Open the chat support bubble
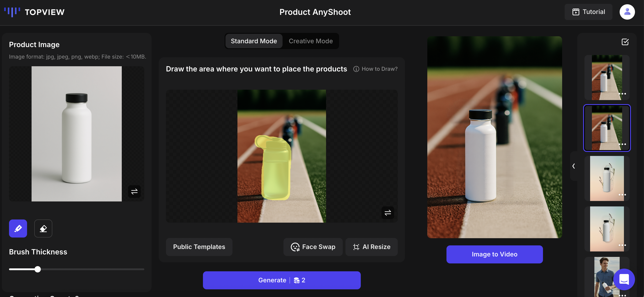The height and width of the screenshot is (297, 644). coord(624,279)
